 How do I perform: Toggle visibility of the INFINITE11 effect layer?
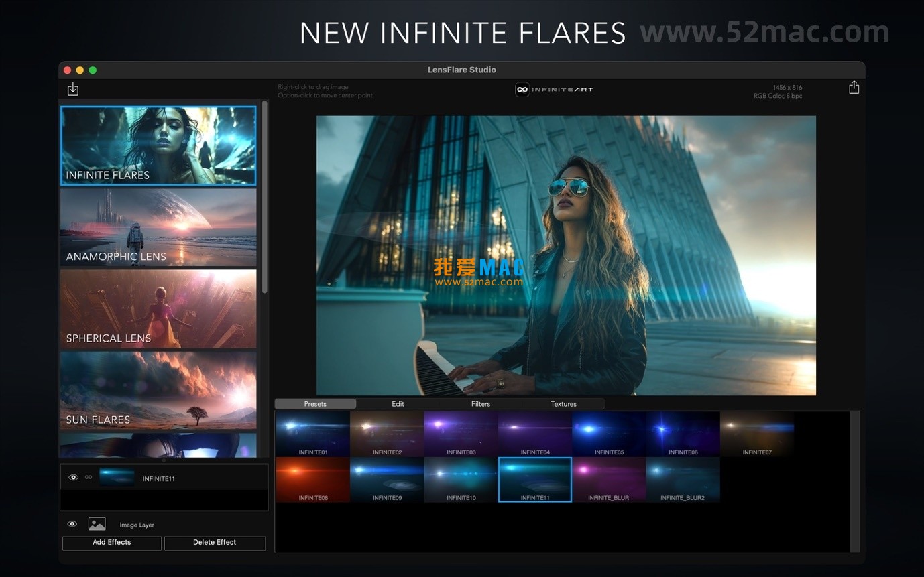(73, 477)
